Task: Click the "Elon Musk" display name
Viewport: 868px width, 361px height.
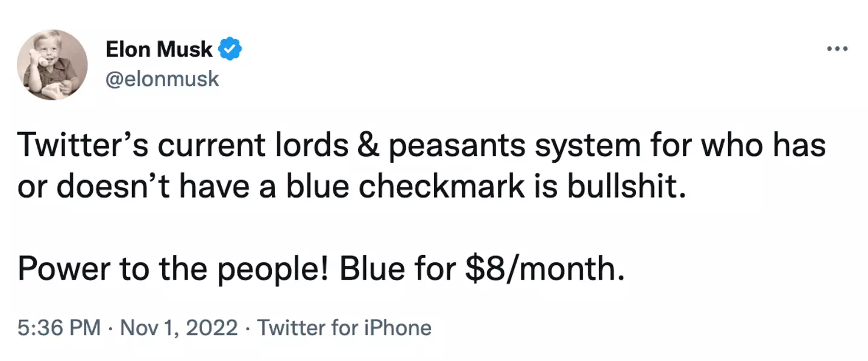Action: [159, 49]
